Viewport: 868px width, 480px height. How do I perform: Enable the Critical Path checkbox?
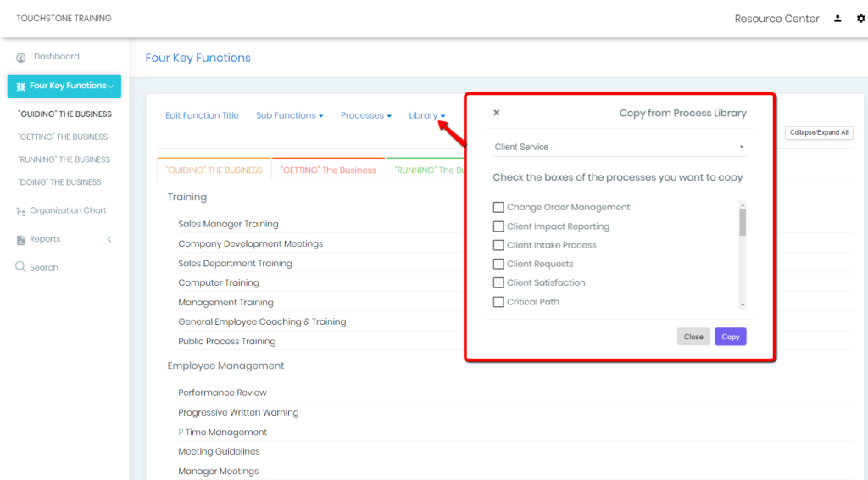(x=498, y=302)
